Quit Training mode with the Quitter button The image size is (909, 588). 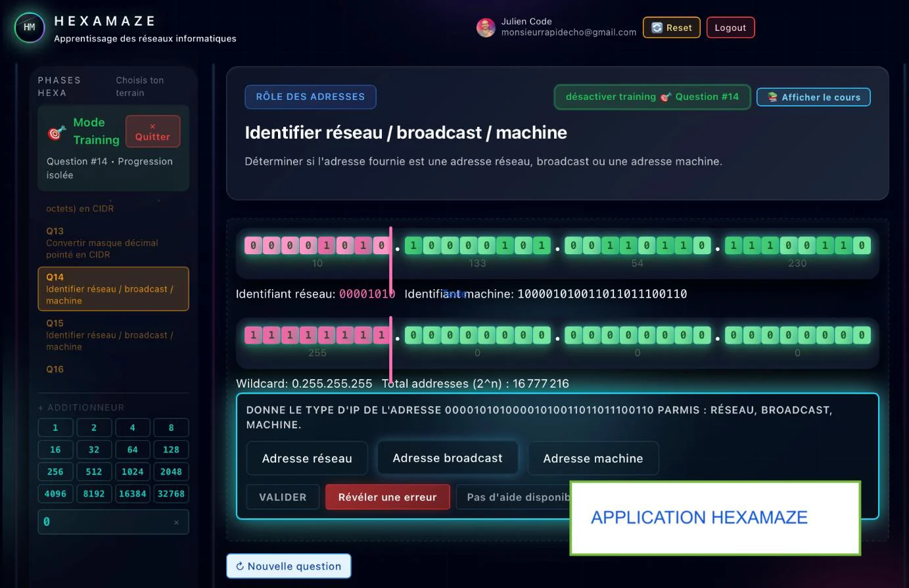pyautogui.click(x=152, y=131)
